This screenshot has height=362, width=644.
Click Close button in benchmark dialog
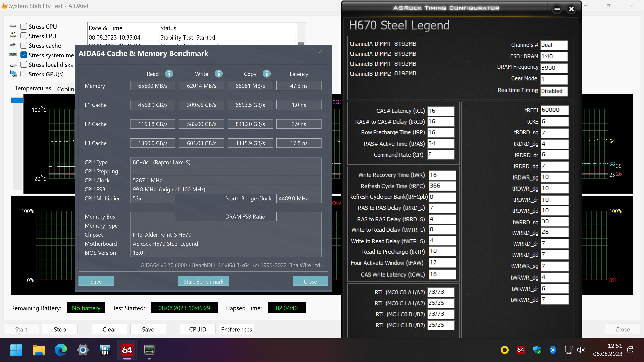click(x=310, y=281)
